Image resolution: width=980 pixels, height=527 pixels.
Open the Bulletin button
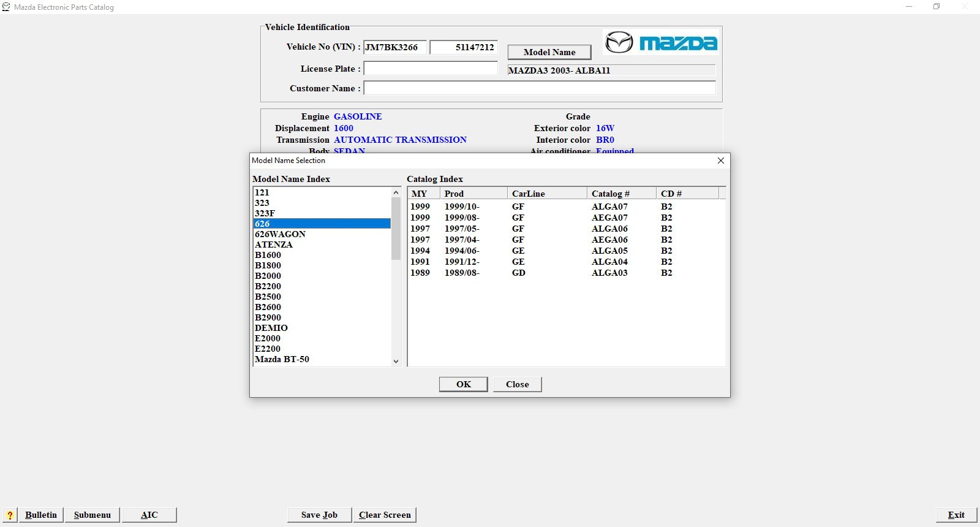point(41,515)
